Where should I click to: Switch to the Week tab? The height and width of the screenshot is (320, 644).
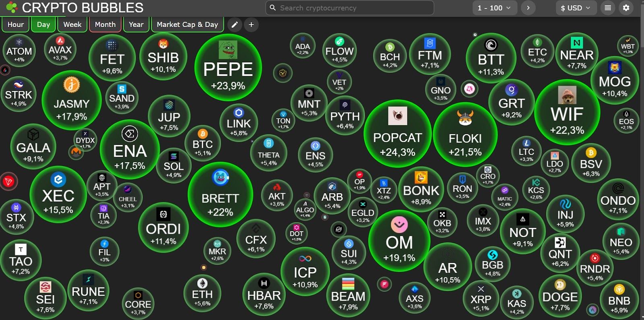pos(72,25)
